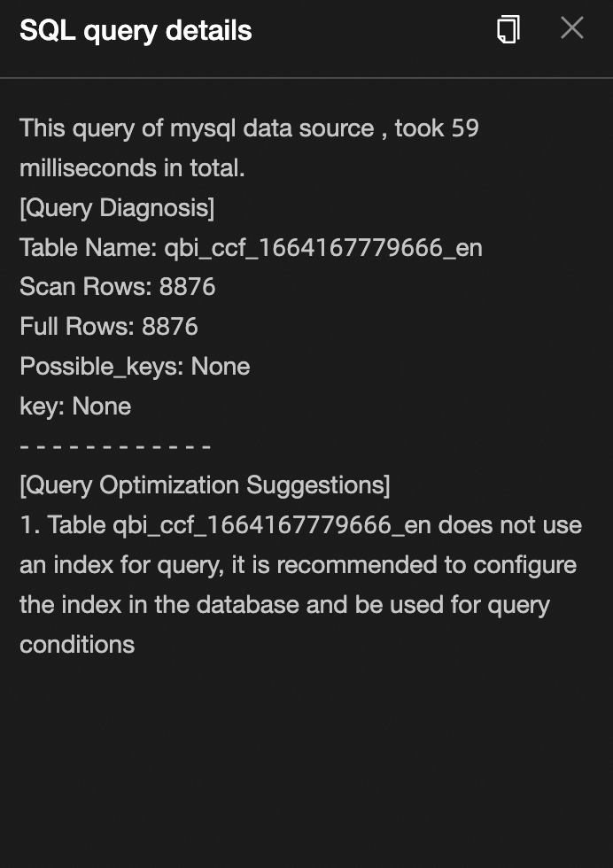Select the '[Query Optimization Suggestions]' heading
This screenshot has width=613, height=868.
[x=205, y=485]
